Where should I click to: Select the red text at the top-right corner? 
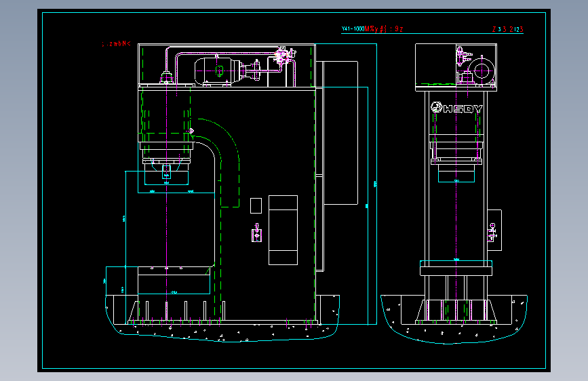[507, 29]
